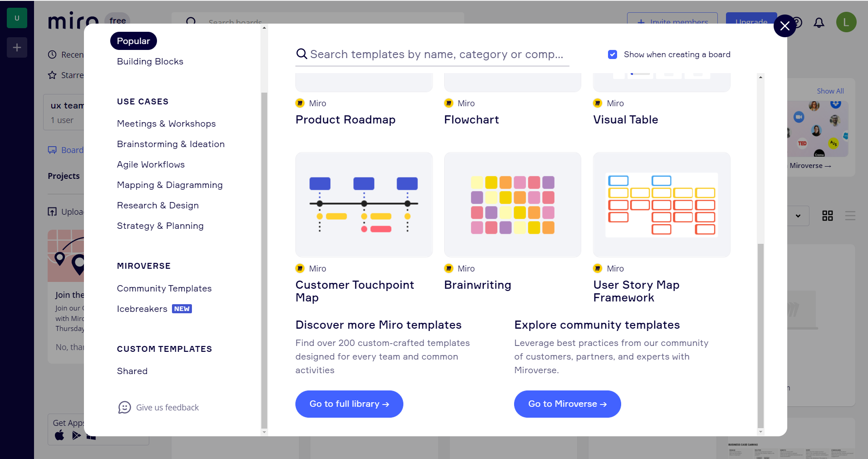Close the templates dialog with the X button

[x=785, y=26]
